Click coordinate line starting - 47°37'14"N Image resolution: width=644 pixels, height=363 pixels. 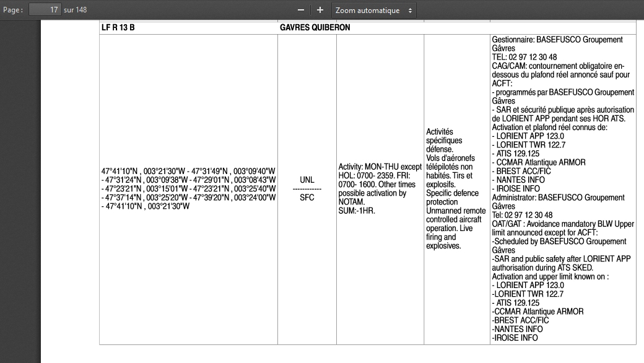click(x=188, y=198)
